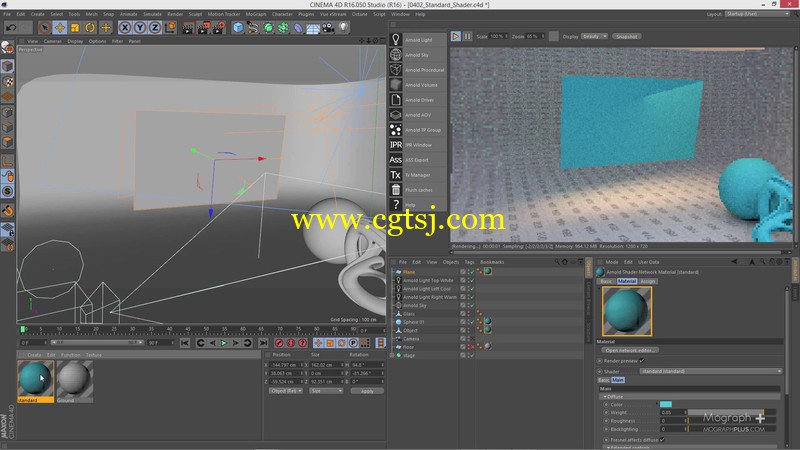Start IPR render play button
This screenshot has height=450, width=800.
pyautogui.click(x=456, y=36)
